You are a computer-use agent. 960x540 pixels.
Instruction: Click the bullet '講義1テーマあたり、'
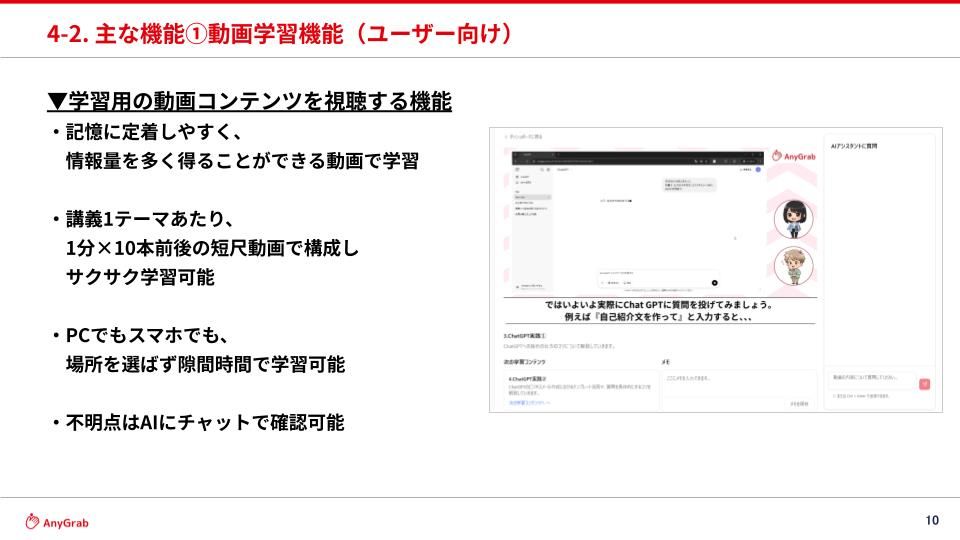tap(149, 219)
